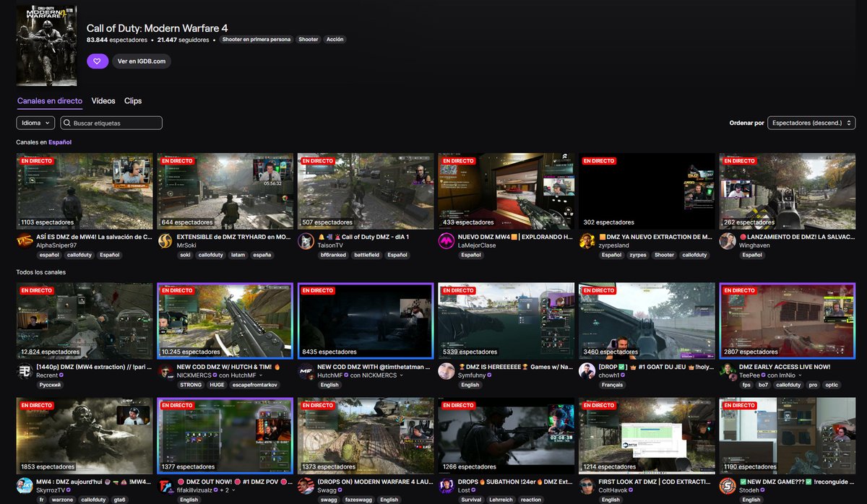Viewport: 867px width, 504px height.
Task: Click the 'escapefromtarkov' tag under NICKMERCS
Action: [255, 385]
